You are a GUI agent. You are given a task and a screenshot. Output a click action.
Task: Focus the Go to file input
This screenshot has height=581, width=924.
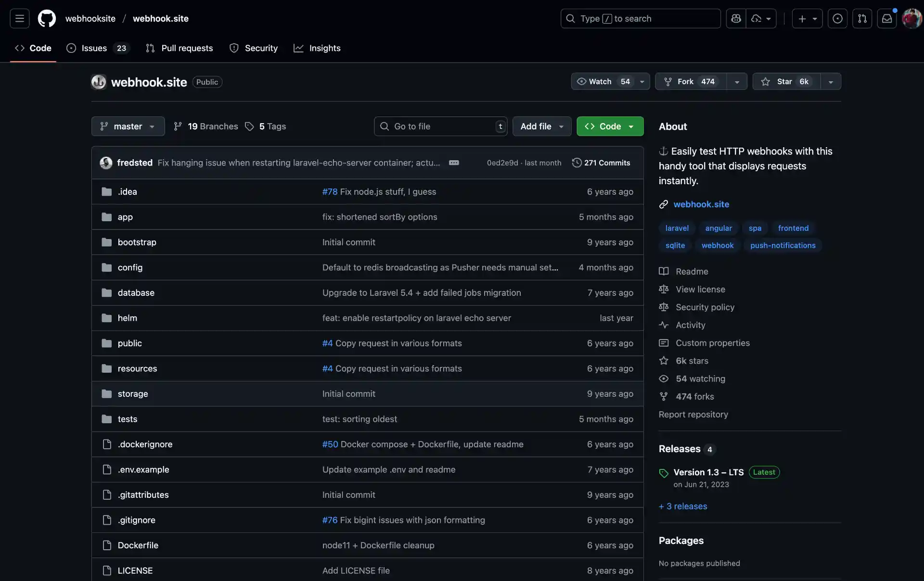[x=440, y=126]
